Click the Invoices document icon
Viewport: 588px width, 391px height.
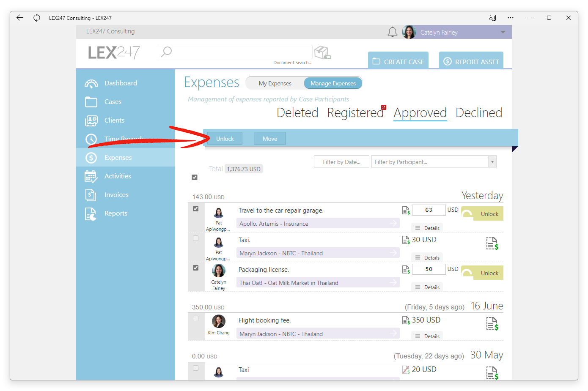(91, 195)
